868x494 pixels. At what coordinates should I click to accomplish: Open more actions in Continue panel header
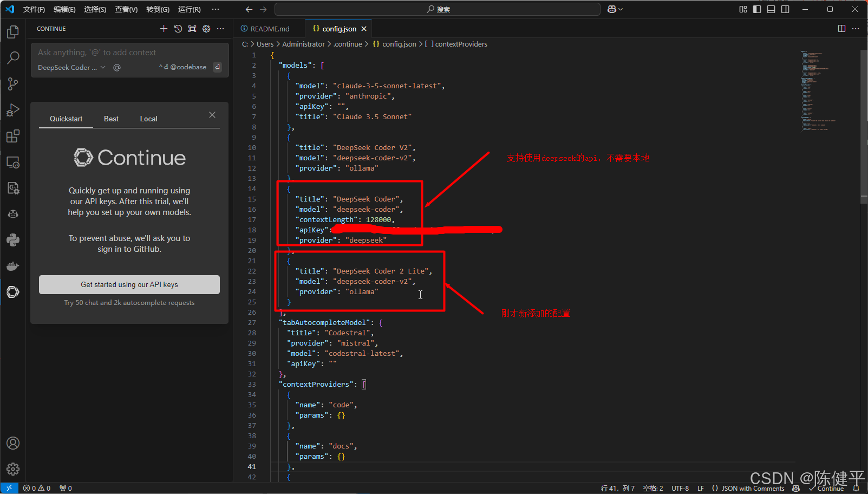point(220,29)
